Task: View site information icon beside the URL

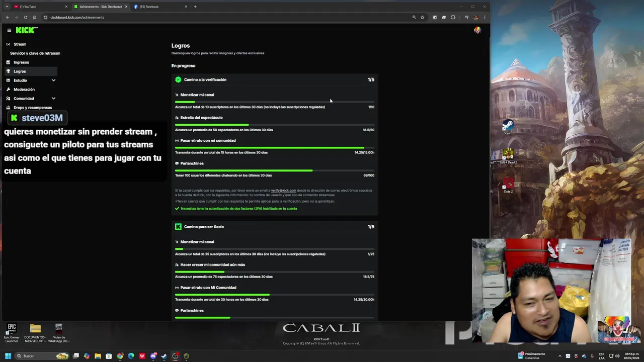Action: (45, 17)
